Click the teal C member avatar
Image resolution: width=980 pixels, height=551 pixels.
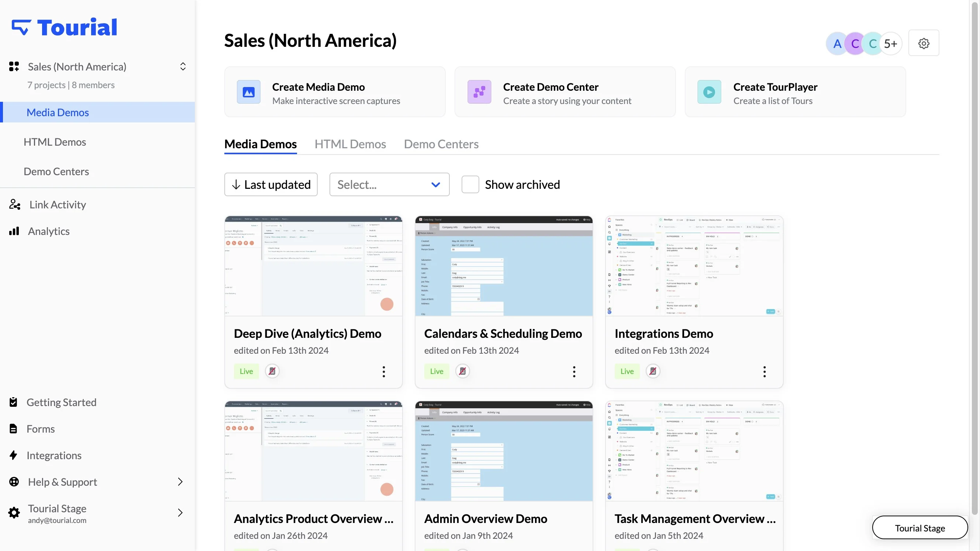pos(873,44)
